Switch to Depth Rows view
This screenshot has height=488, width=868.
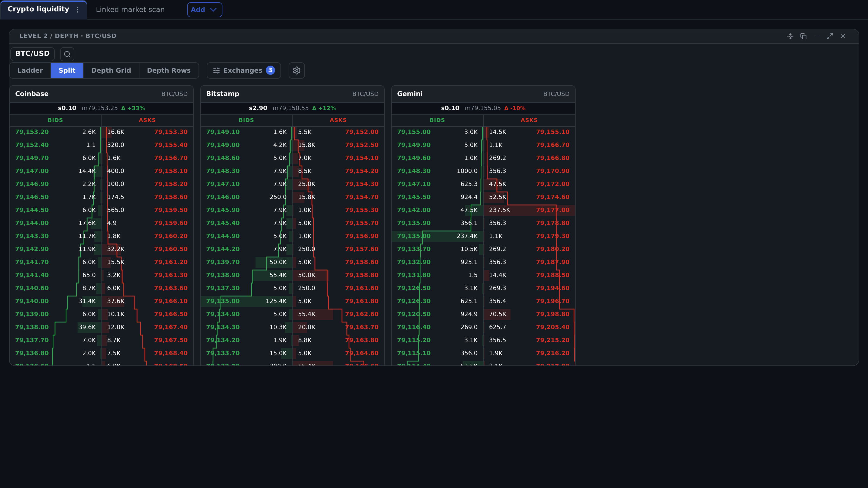pos(169,70)
